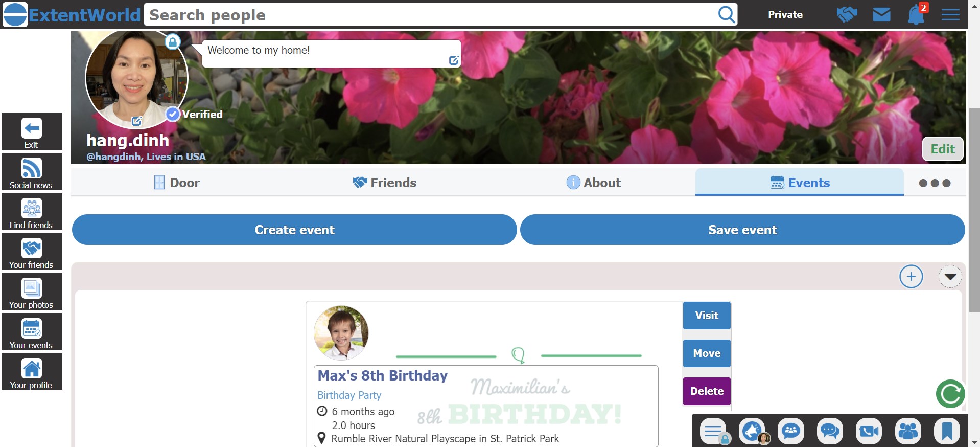Select the Events tab
The height and width of the screenshot is (447, 980).
[800, 183]
